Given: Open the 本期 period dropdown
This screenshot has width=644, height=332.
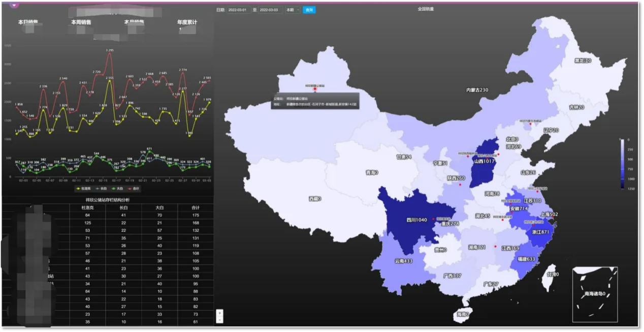Looking at the screenshot, I should [x=292, y=10].
